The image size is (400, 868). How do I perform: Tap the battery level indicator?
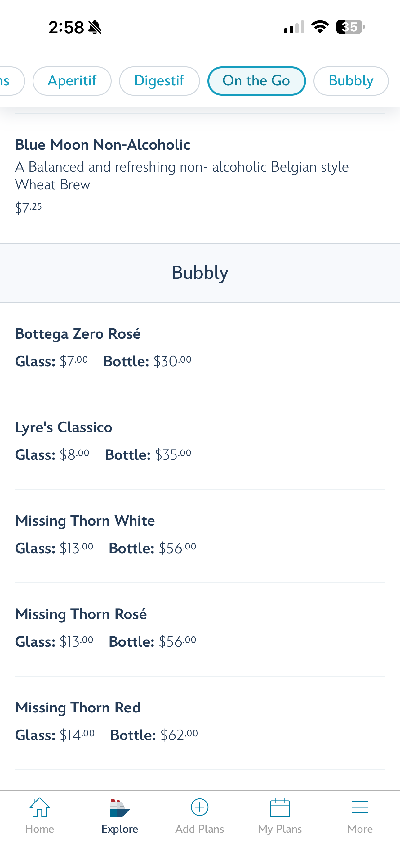[x=350, y=27]
